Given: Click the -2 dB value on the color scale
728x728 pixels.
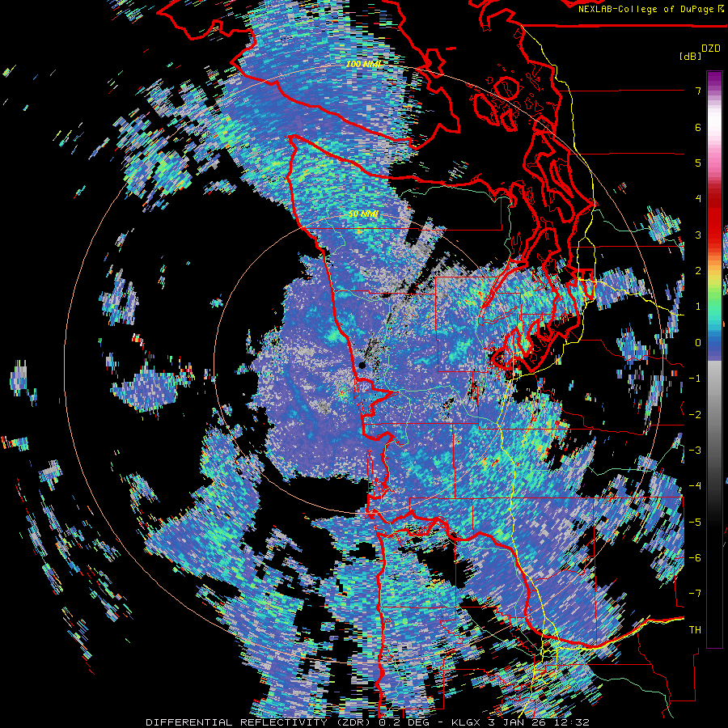Looking at the screenshot, I should pyautogui.click(x=695, y=415).
